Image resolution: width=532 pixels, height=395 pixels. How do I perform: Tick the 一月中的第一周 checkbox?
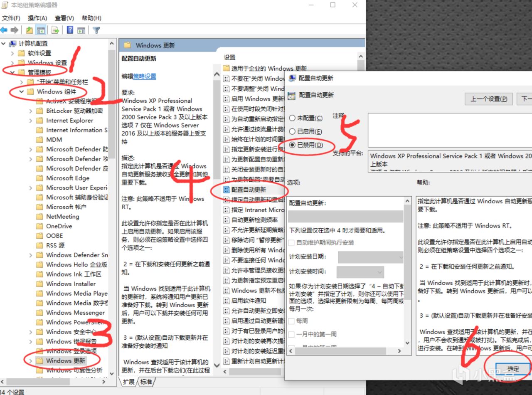pos(291,334)
